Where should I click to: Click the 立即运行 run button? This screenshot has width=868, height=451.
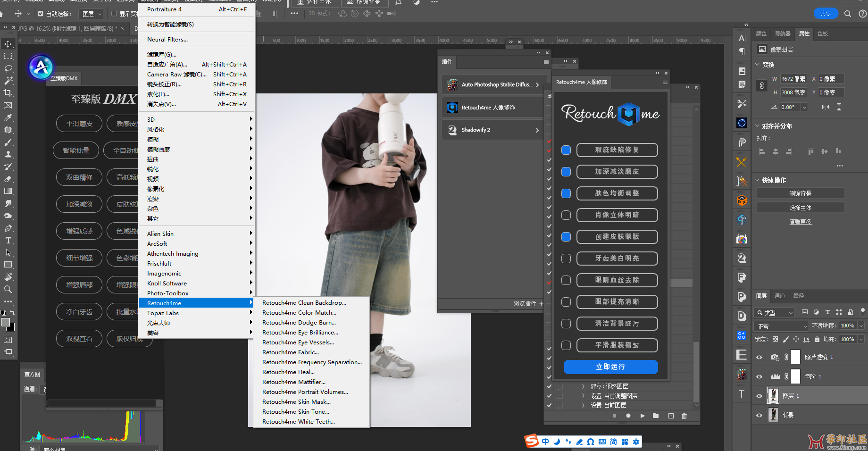pyautogui.click(x=610, y=367)
